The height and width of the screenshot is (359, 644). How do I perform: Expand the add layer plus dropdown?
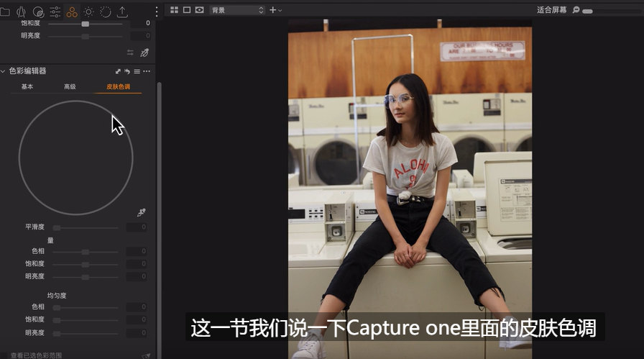point(275,10)
